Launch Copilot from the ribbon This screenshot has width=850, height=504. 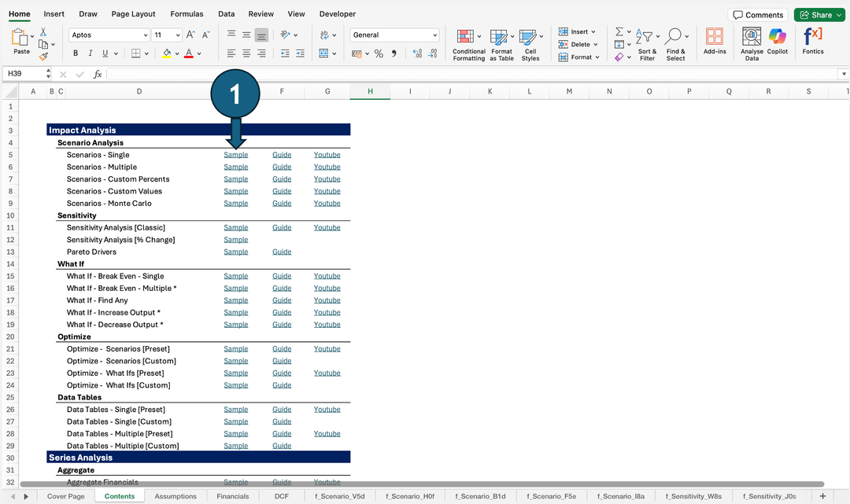pyautogui.click(x=778, y=41)
